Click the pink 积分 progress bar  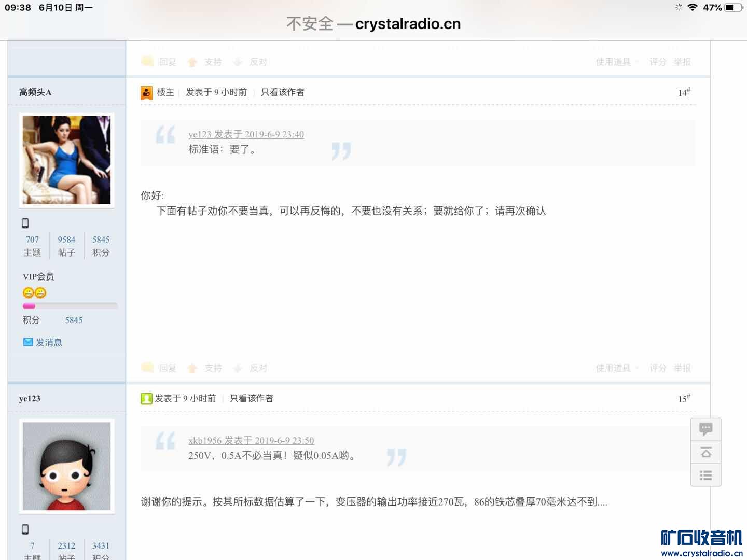point(70,306)
